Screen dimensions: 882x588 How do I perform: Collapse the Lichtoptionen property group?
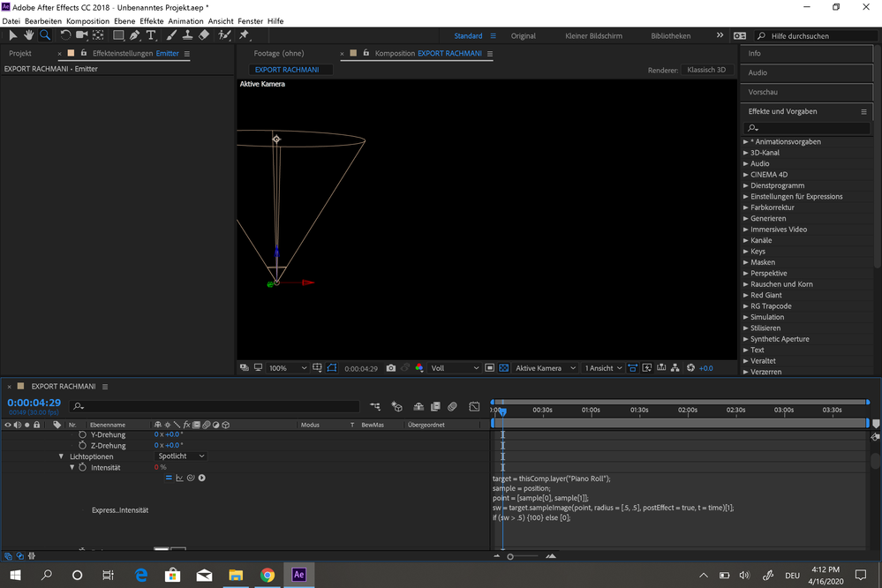click(62, 456)
